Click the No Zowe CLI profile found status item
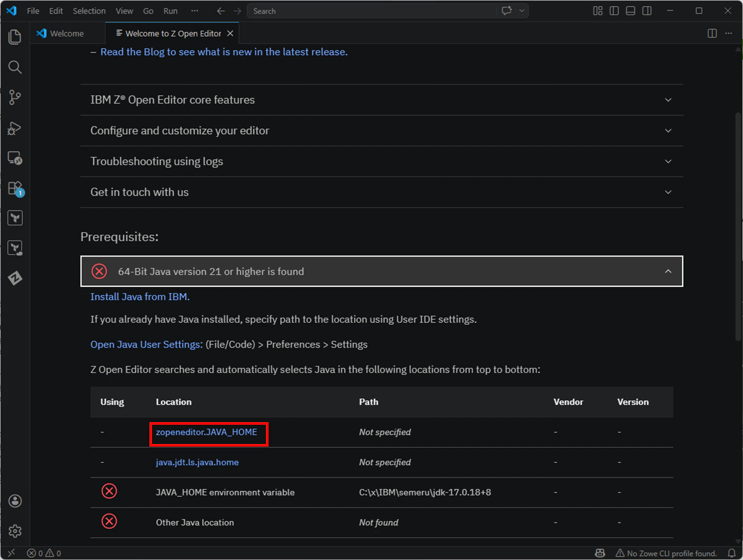Screen dimensions: 743x560 [666, 553]
